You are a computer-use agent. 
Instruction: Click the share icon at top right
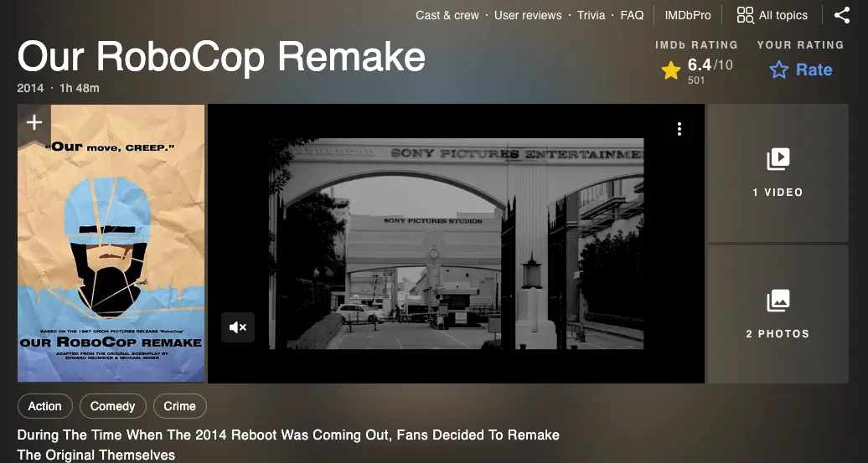point(841,15)
